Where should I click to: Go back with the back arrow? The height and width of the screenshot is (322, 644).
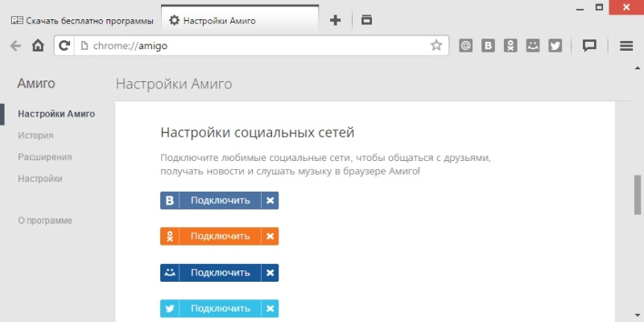coord(15,46)
